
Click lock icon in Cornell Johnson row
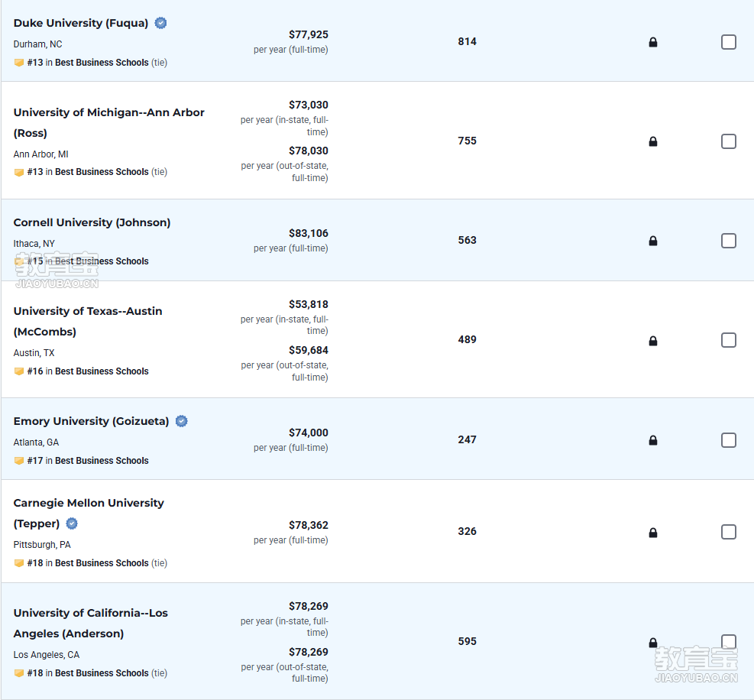coord(652,241)
